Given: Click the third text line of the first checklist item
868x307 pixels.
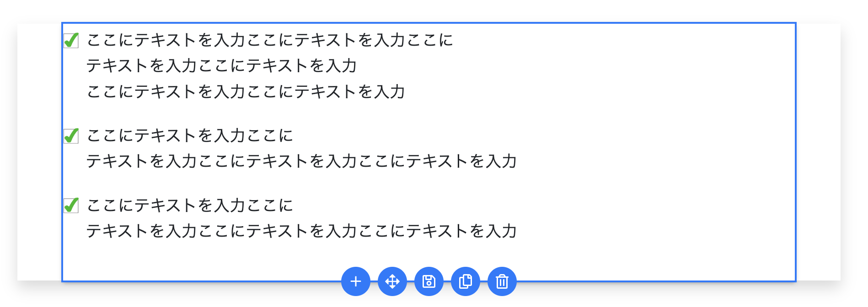Looking at the screenshot, I should click(x=246, y=92).
